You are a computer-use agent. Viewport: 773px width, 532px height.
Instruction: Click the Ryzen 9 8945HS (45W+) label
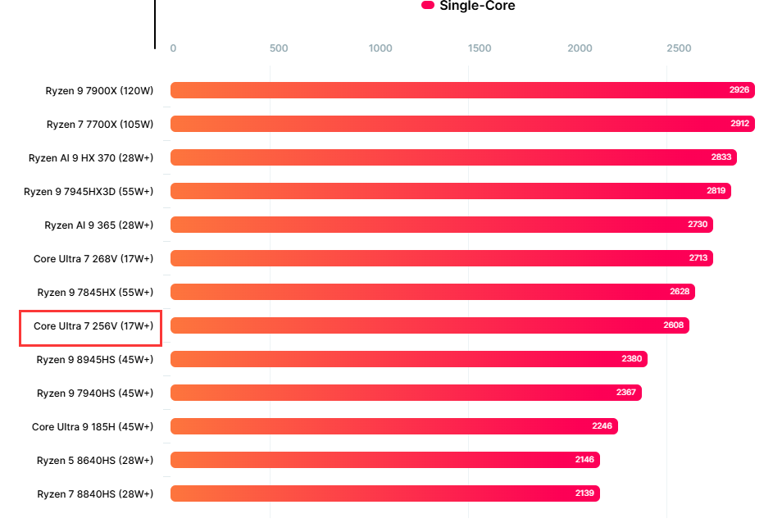[94, 359]
